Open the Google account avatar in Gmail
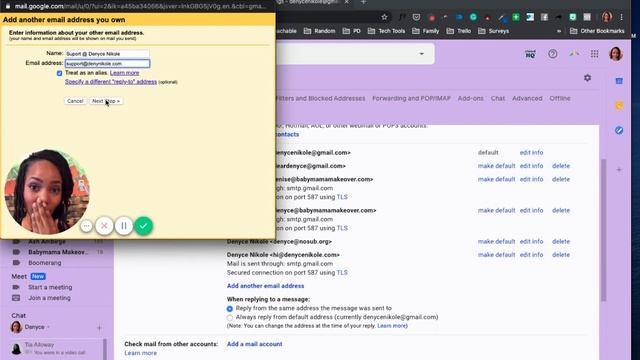The height and width of the screenshot is (360, 640). pos(616,54)
